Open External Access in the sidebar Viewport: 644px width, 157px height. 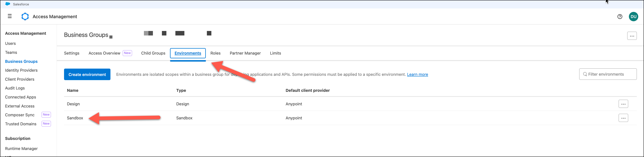tap(20, 106)
